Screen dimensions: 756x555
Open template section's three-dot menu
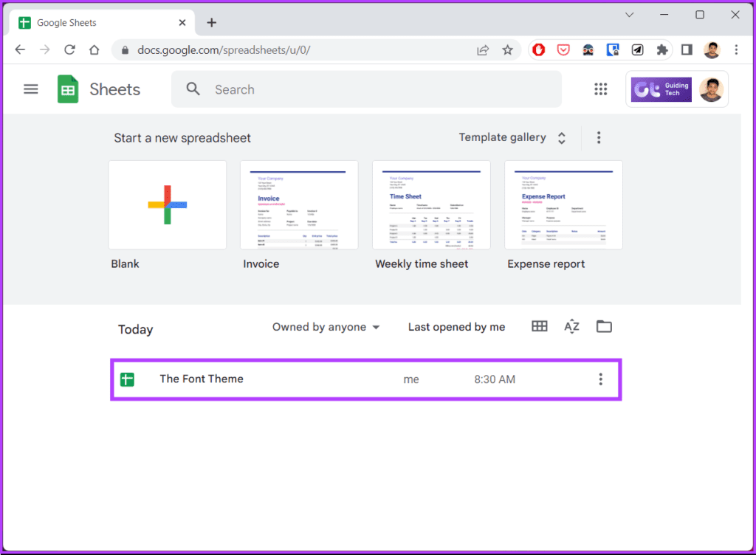coord(599,138)
